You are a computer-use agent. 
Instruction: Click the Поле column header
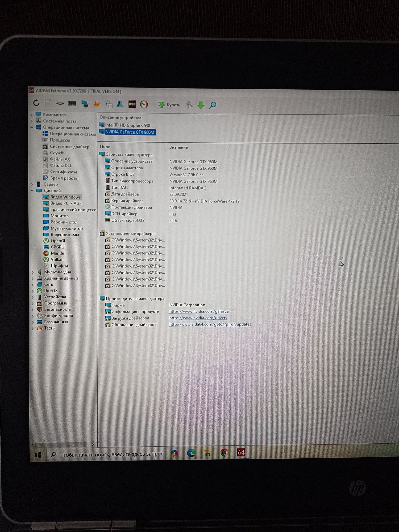[x=105, y=146]
